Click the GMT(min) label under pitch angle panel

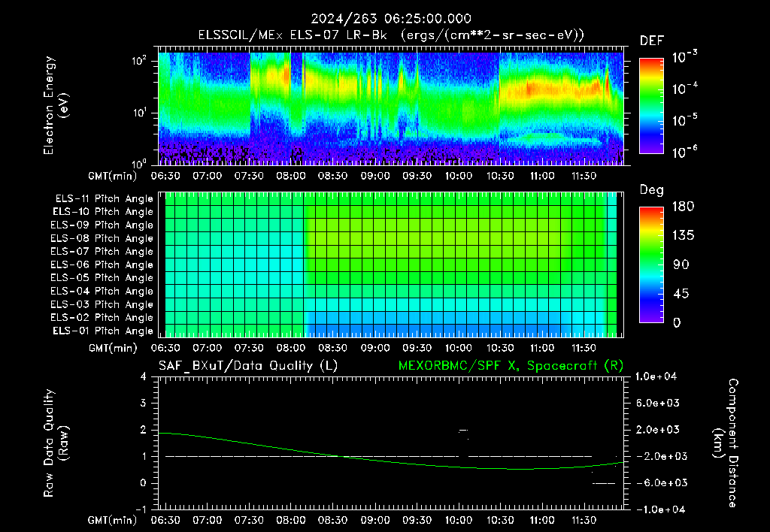pos(113,349)
